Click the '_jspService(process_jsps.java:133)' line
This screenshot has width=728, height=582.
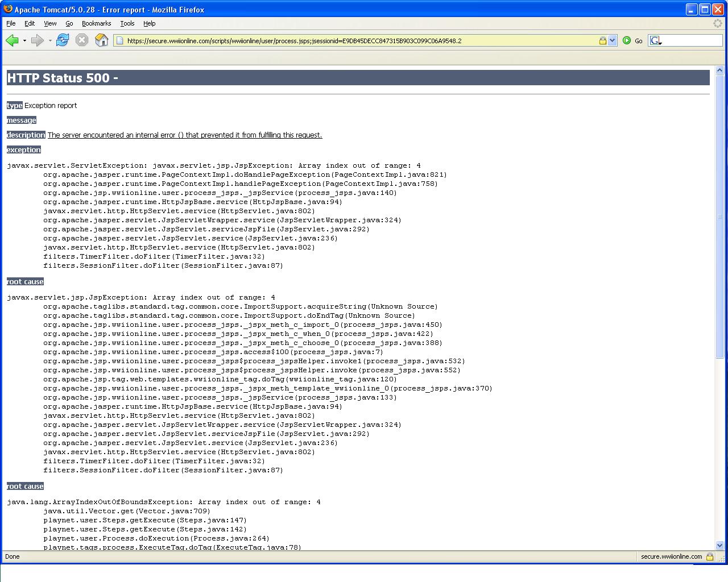[220, 398]
